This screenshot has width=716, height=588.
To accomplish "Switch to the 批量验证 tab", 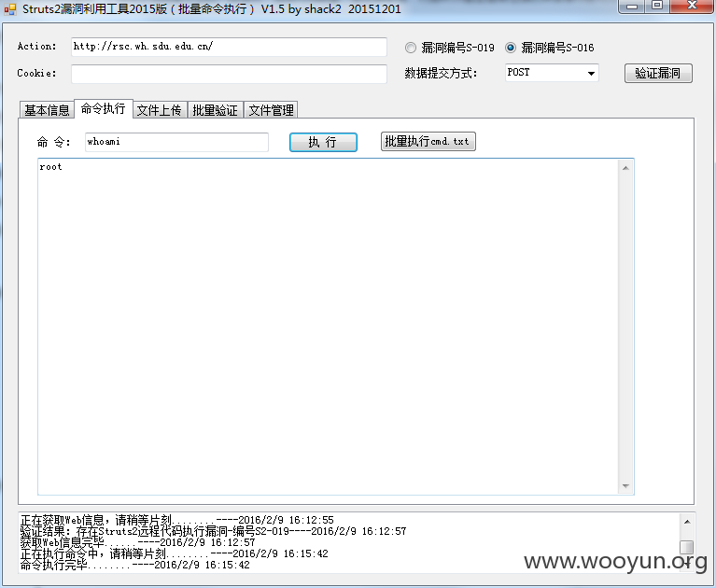I will click(x=215, y=110).
